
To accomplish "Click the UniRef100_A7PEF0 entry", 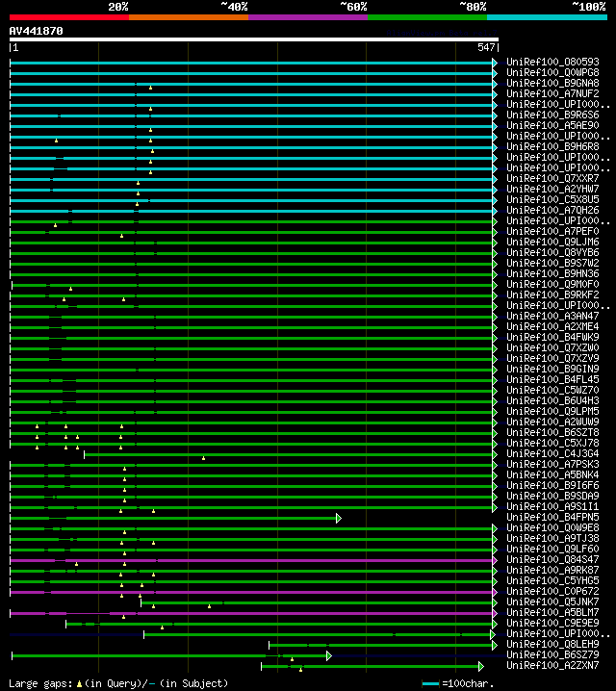I will coord(552,231).
